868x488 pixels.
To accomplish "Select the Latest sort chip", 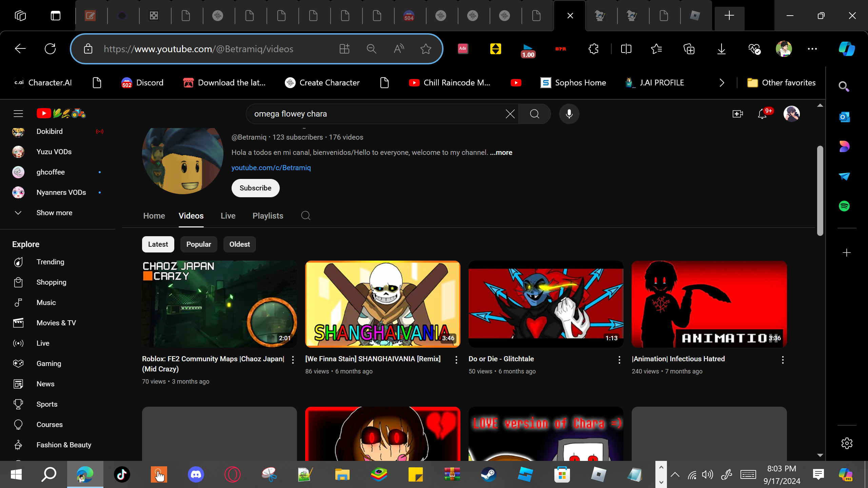I will (x=158, y=244).
